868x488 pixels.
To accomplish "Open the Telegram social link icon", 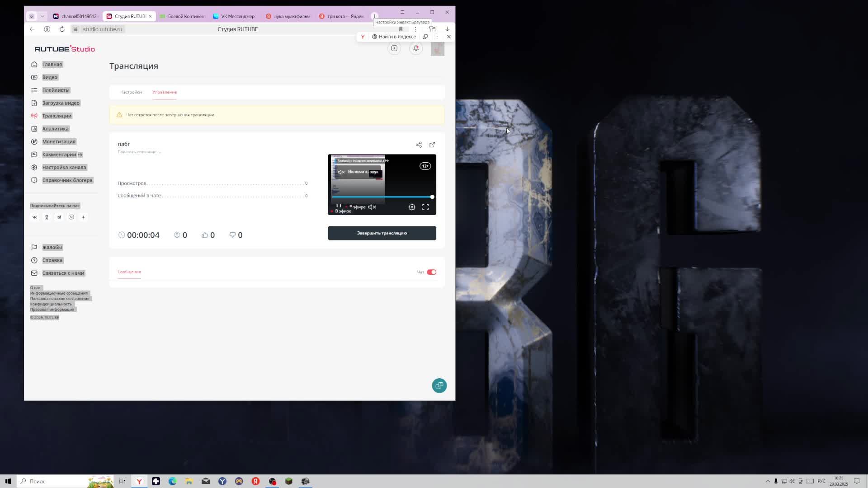I will point(59,217).
